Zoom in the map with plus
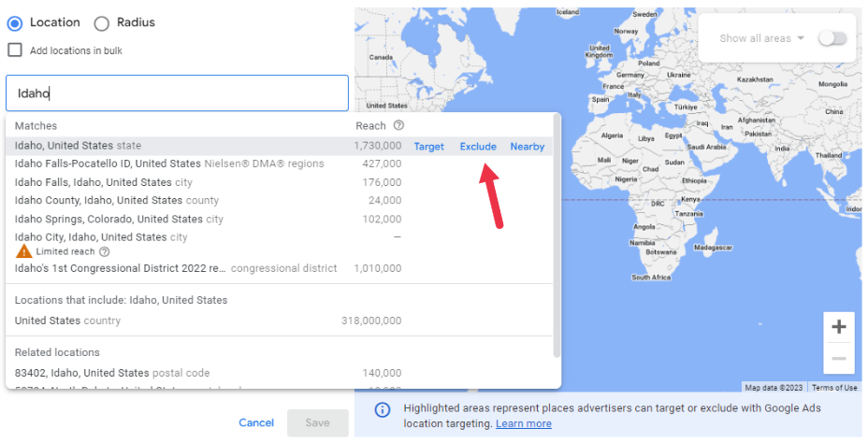Image resolution: width=868 pixels, height=442 pixels. click(839, 326)
